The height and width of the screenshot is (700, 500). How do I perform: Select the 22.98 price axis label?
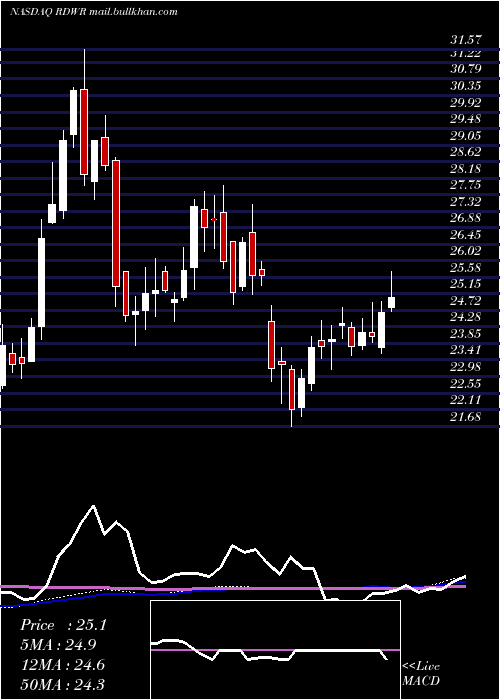(466, 367)
